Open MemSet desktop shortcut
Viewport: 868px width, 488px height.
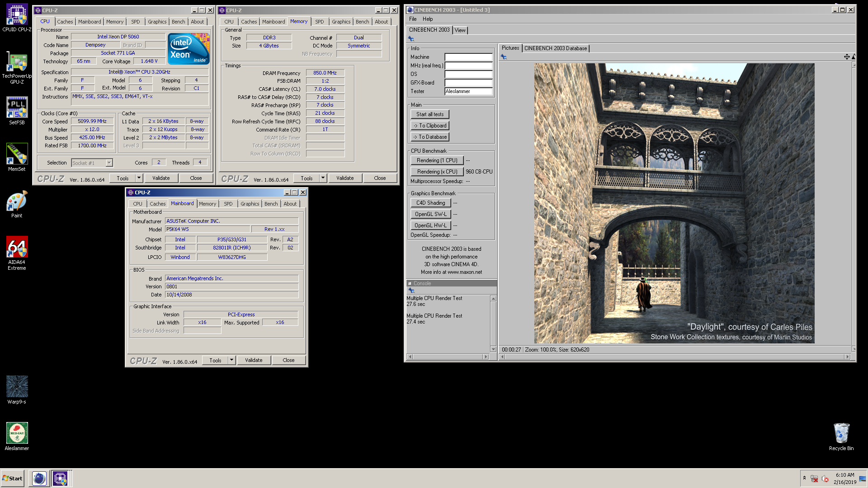pyautogui.click(x=17, y=158)
